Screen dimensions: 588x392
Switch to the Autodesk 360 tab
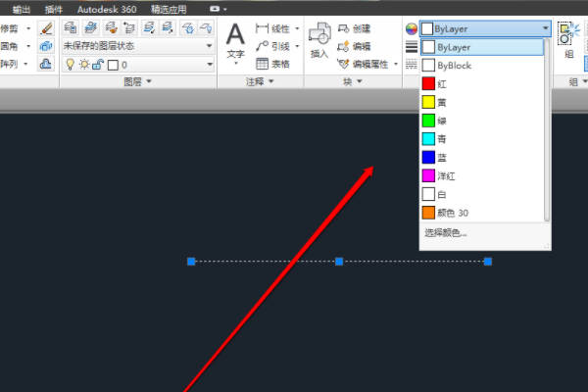(107, 9)
